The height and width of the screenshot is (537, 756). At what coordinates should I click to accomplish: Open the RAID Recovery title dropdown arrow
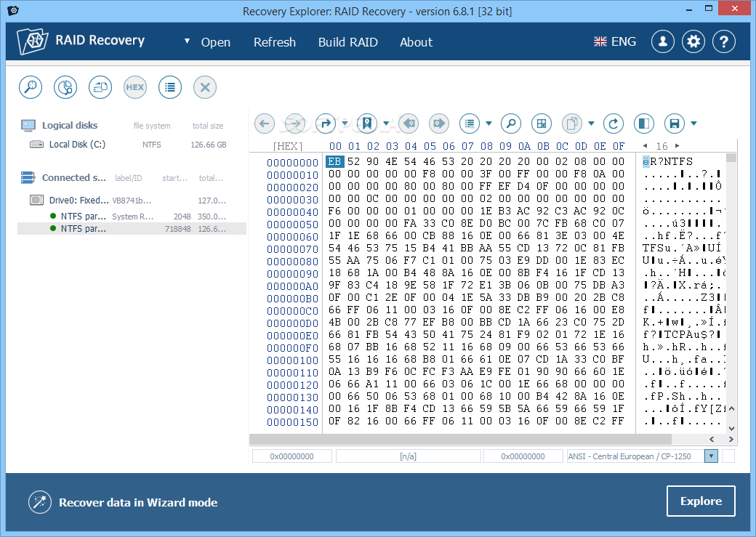click(187, 41)
